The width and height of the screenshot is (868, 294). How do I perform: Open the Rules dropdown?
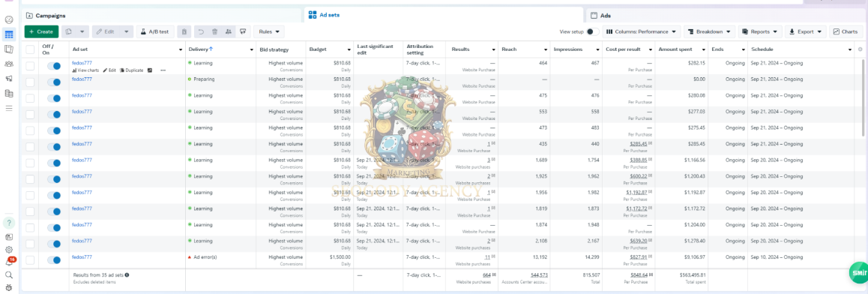click(269, 32)
